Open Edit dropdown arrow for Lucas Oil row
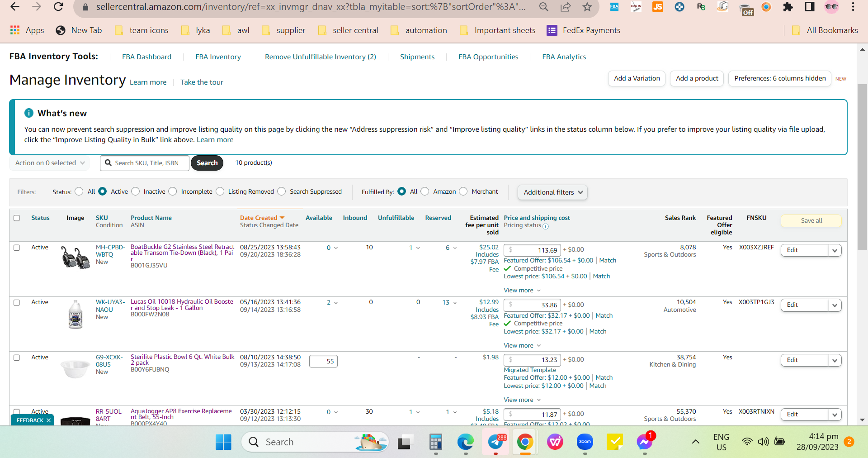The height and width of the screenshot is (458, 868). pos(835,305)
